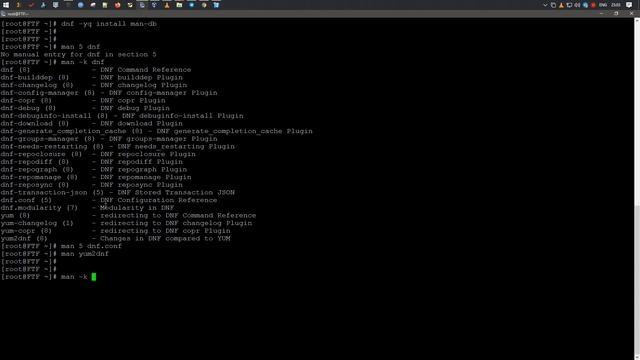Click the 'man -k dnf' command line
Viewport: 640px width, 360px height.
click(52, 62)
